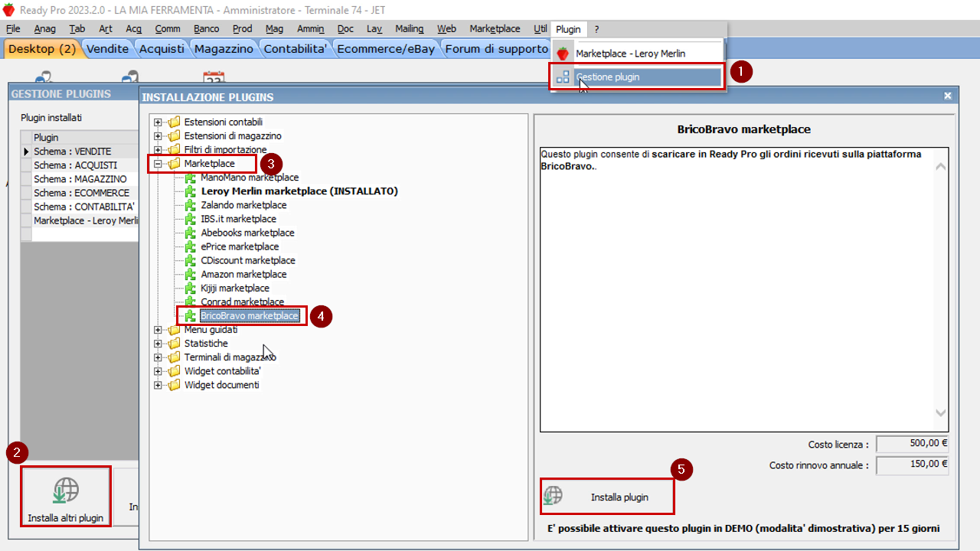The image size is (980, 551).
Task: Click the globe icon above Installa altri plugin
Action: 65,490
